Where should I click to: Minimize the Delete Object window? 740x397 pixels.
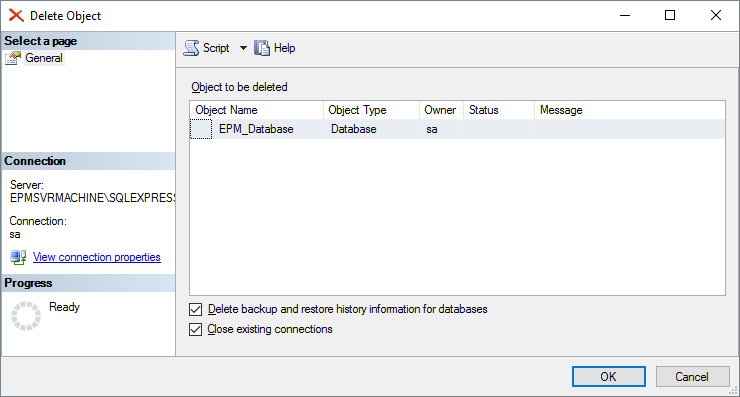tap(625, 15)
